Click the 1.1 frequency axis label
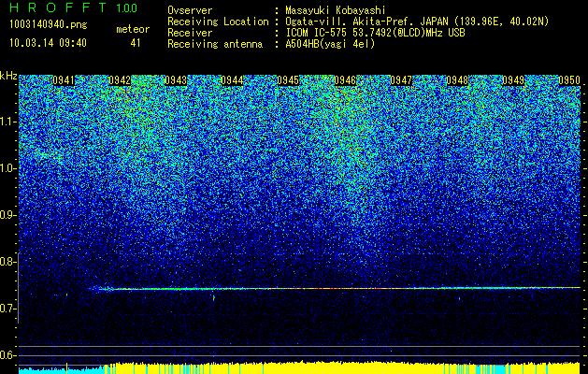 [x=8, y=122]
